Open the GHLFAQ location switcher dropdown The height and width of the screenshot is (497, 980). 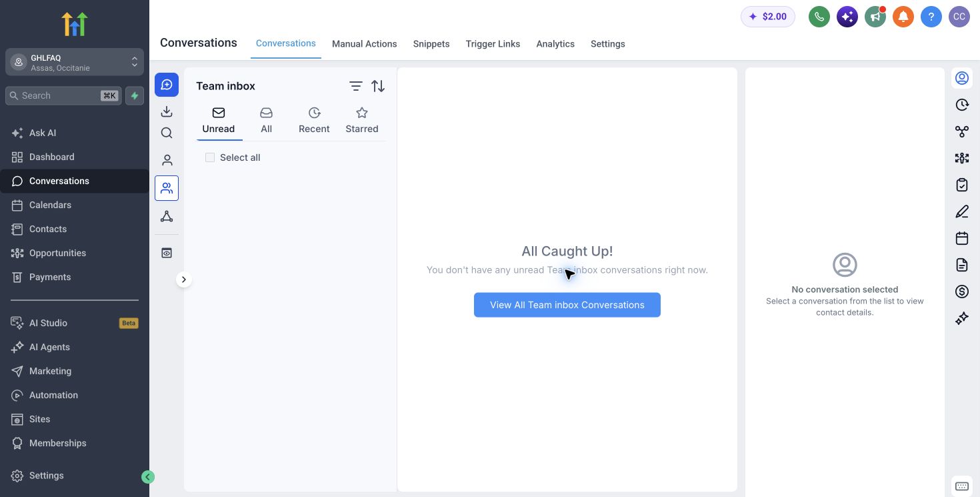point(75,62)
